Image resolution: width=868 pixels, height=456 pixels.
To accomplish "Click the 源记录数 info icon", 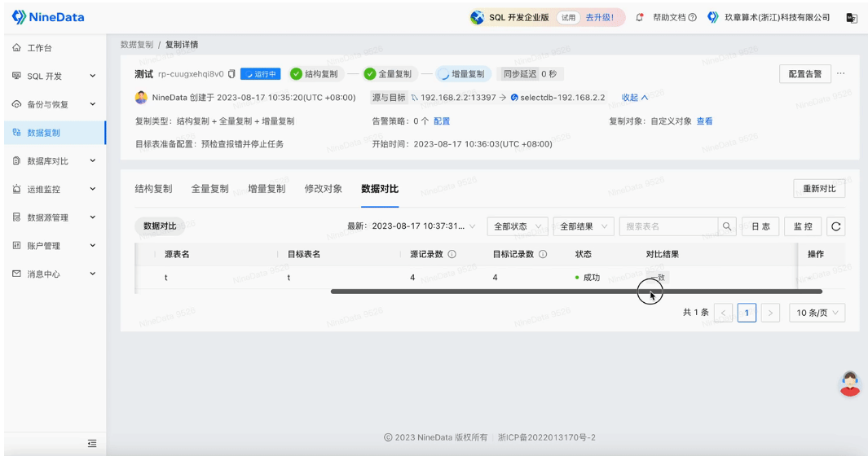I will point(452,254).
